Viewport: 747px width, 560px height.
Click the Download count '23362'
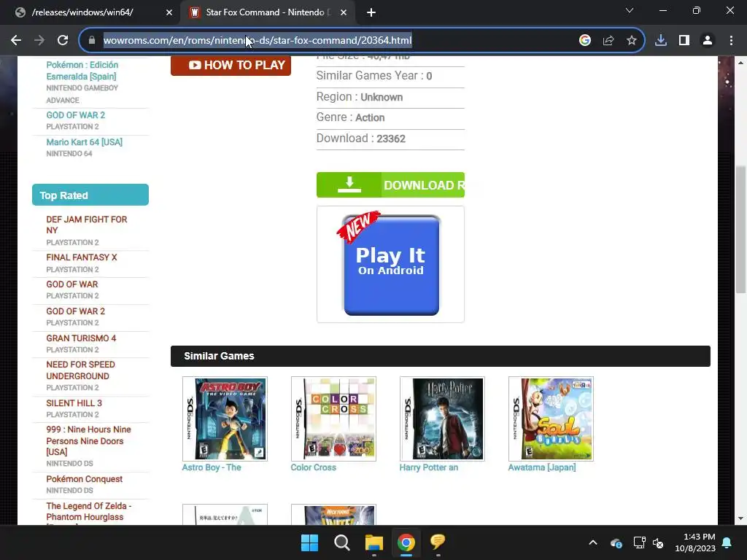(391, 139)
